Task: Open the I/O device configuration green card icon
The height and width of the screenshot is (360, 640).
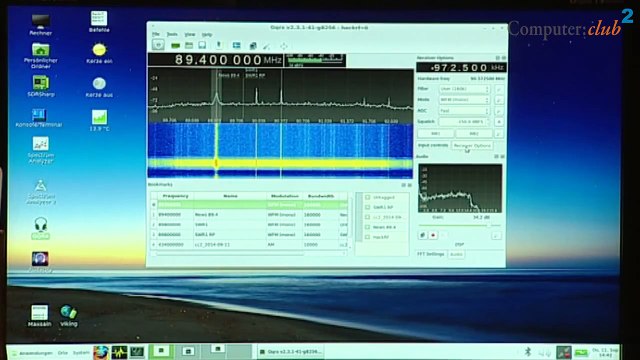Action: (x=176, y=45)
